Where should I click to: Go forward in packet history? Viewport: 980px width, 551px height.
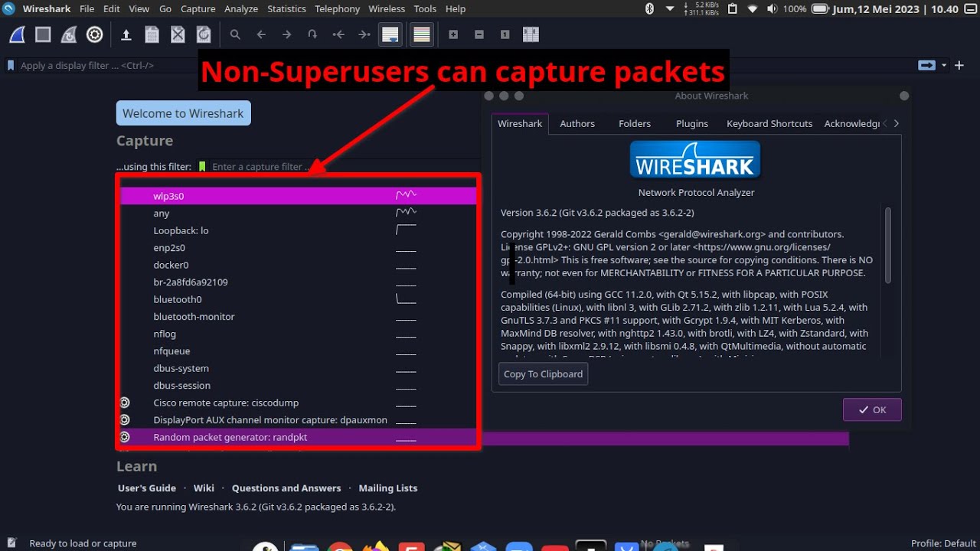click(286, 34)
